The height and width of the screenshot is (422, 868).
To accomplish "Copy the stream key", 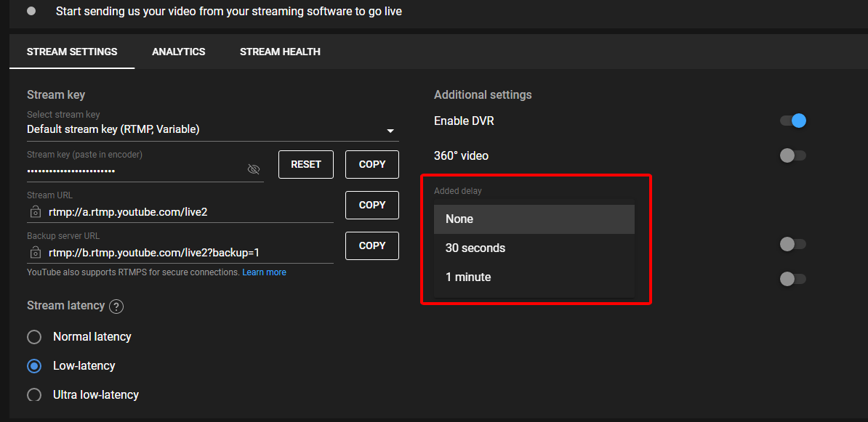I will [371, 164].
